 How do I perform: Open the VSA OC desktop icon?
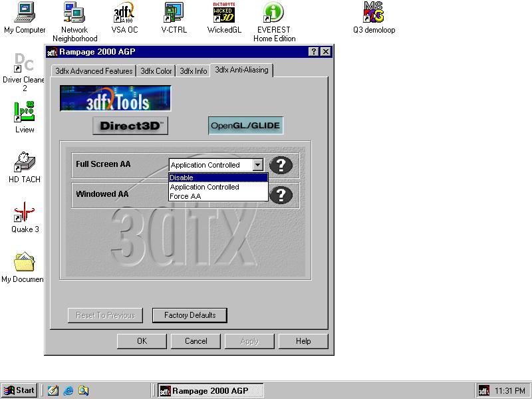click(x=124, y=13)
